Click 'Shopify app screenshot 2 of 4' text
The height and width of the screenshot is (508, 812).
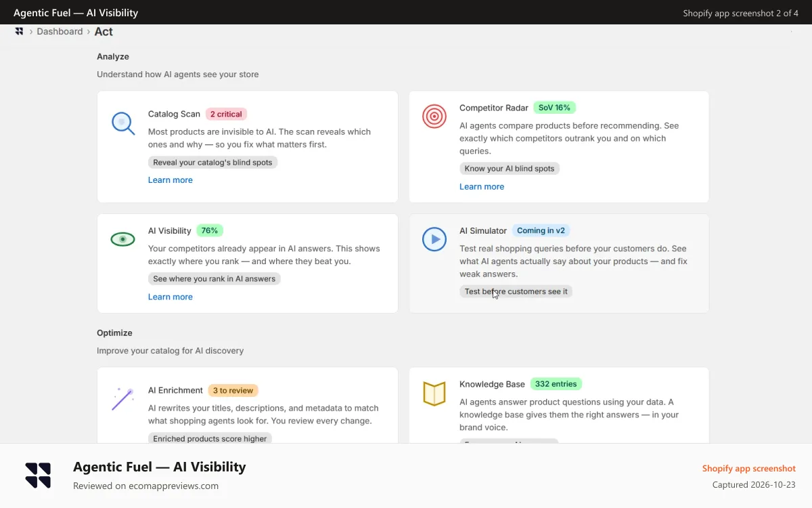[740, 13]
